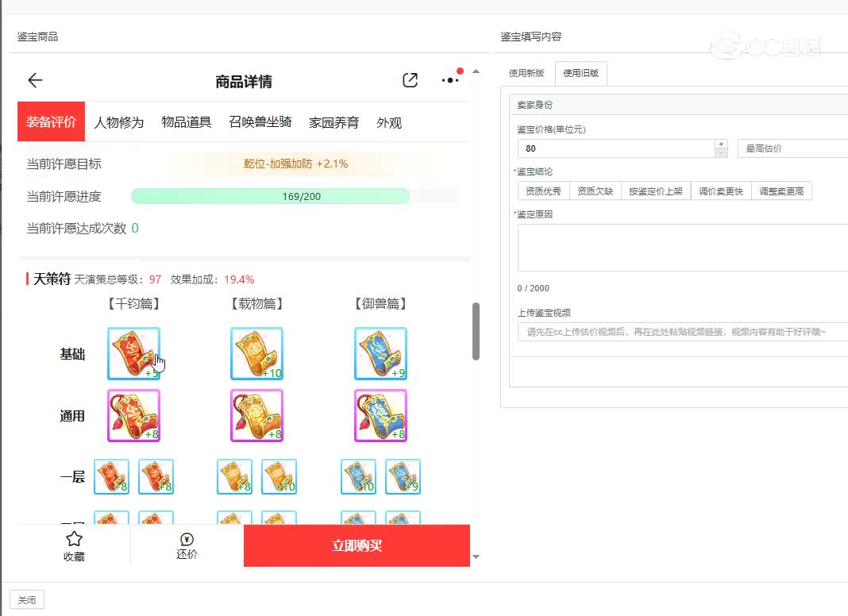Choose the 资质优秀 conclusion
This screenshot has height=616, width=848.
tap(544, 191)
